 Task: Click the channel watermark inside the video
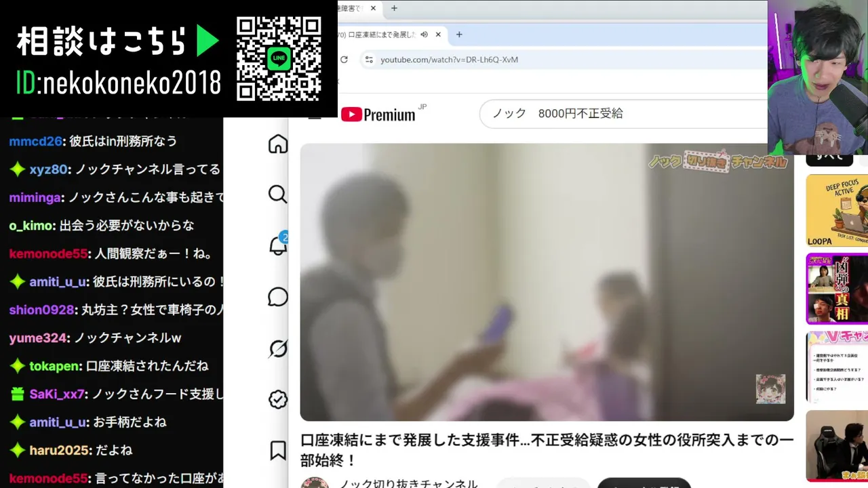point(771,389)
